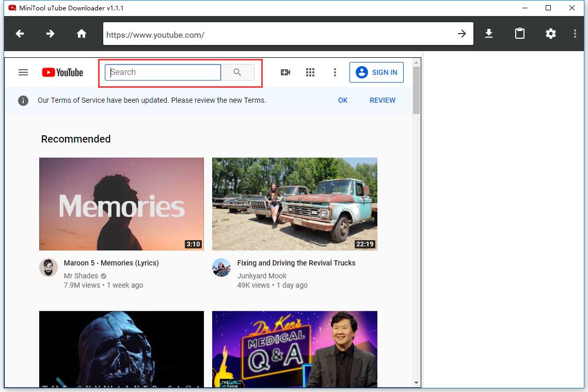This screenshot has height=392, width=588.
Task: Dismiss Terms notice with OK
Action: (343, 100)
